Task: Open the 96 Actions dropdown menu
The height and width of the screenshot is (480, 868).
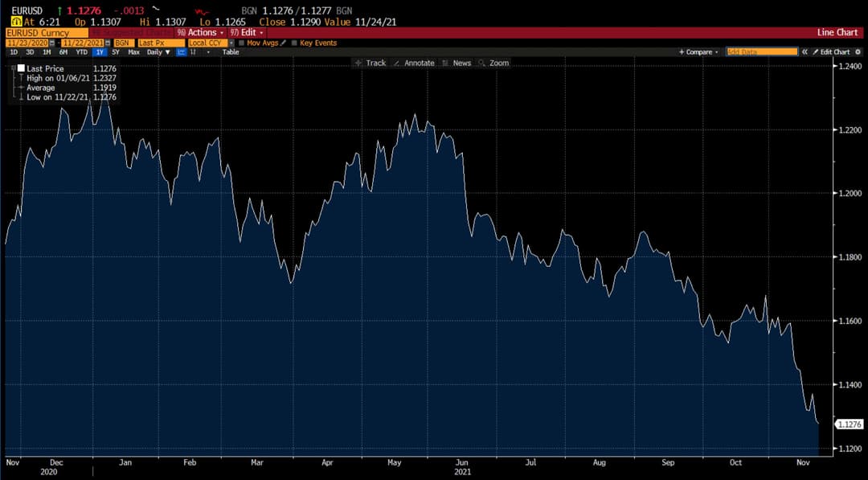Action: coord(201,33)
